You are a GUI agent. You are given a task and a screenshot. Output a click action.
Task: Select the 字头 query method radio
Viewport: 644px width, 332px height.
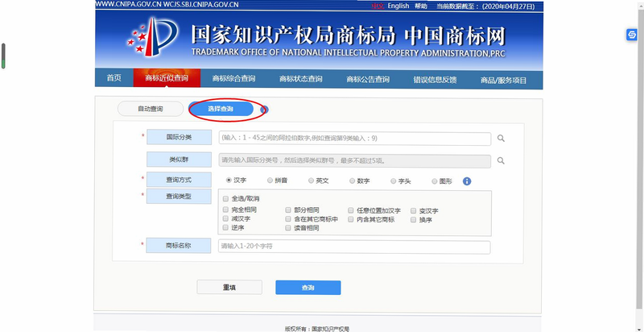393,181
